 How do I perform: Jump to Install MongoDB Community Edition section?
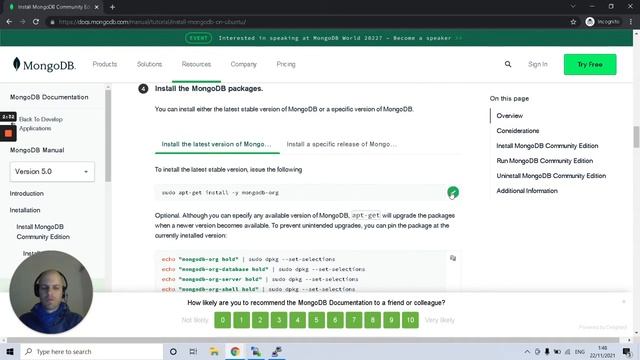click(x=547, y=146)
